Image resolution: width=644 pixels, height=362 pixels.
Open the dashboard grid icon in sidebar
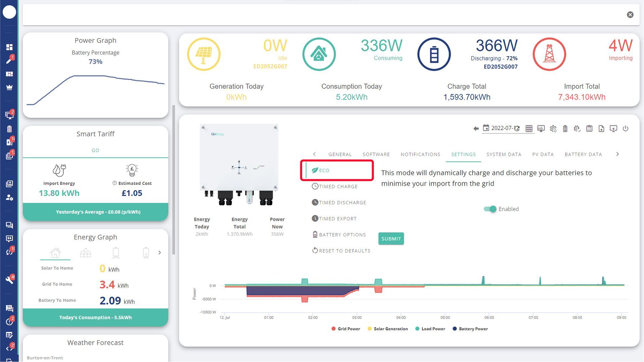9,47
